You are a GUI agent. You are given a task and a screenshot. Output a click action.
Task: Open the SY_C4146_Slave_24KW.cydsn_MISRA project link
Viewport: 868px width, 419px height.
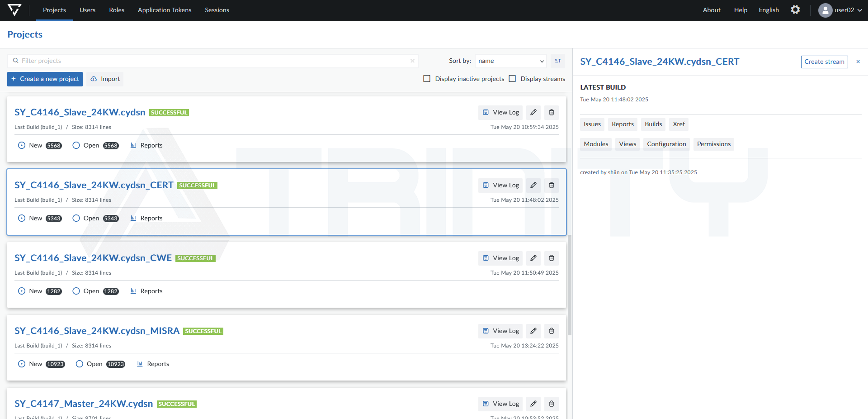point(97,331)
